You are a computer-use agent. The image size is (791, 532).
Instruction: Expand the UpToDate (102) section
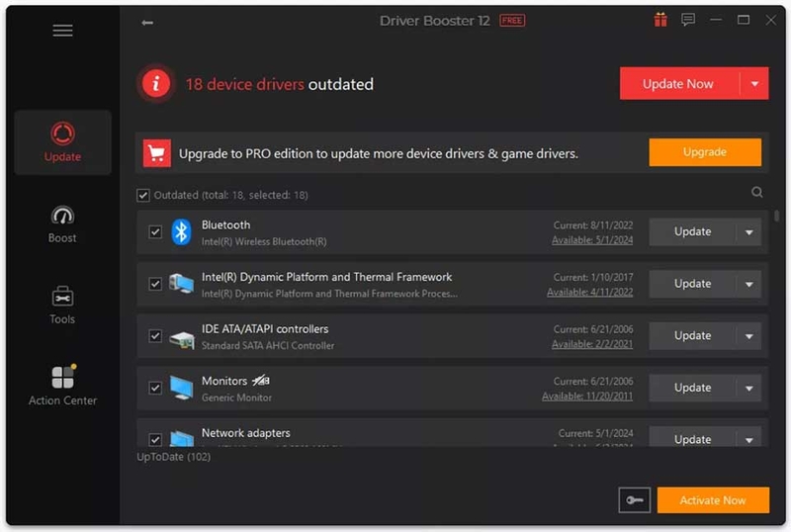(x=174, y=457)
